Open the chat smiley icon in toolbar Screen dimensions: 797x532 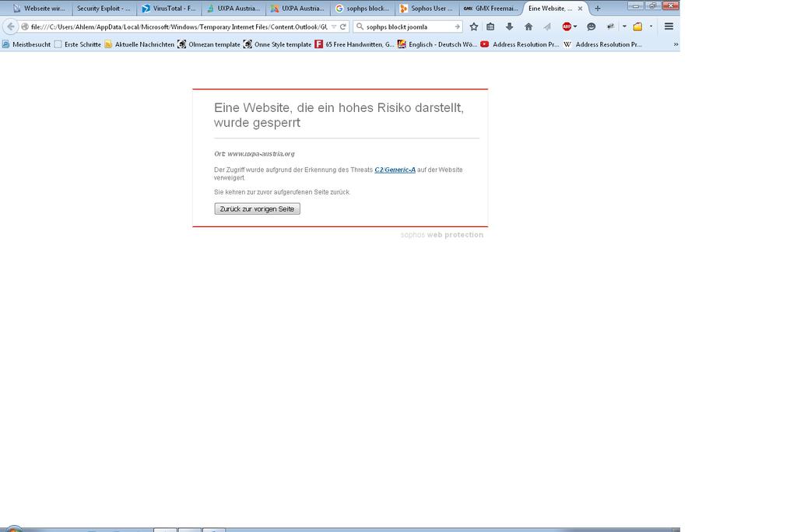(x=591, y=26)
